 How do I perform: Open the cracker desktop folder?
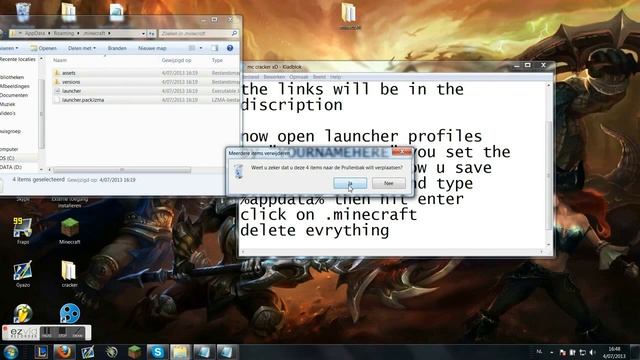point(69,274)
